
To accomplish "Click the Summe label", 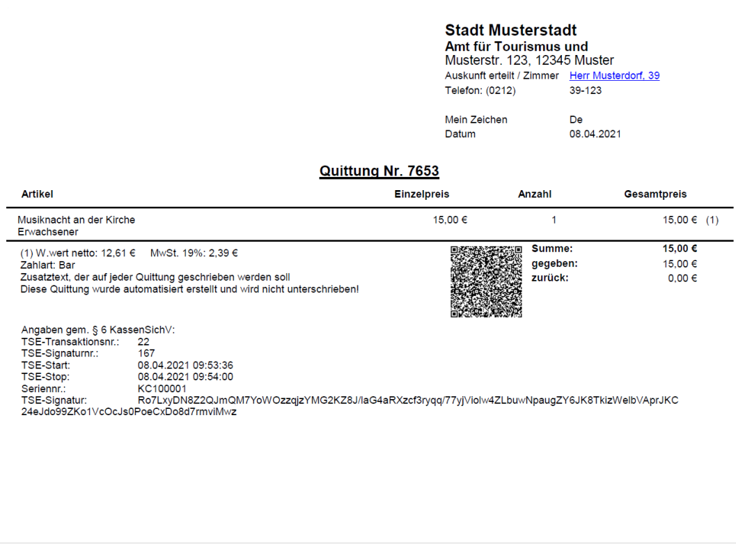I will click(x=551, y=249).
